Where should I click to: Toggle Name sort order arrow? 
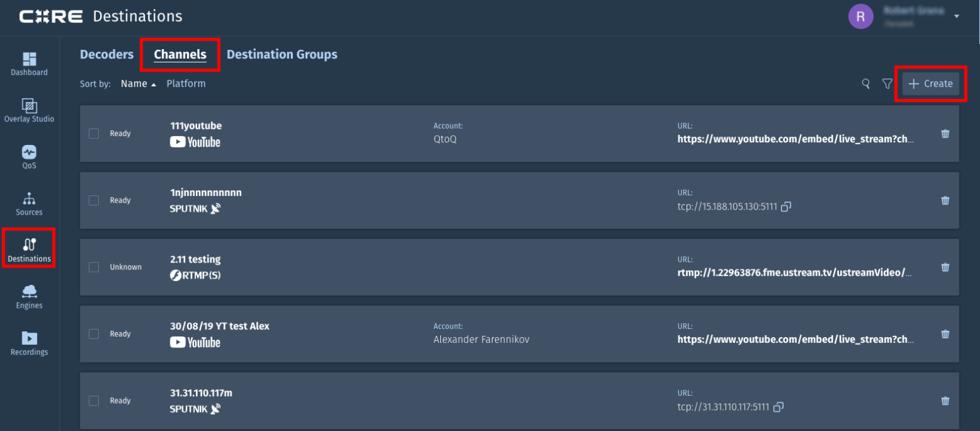(152, 84)
